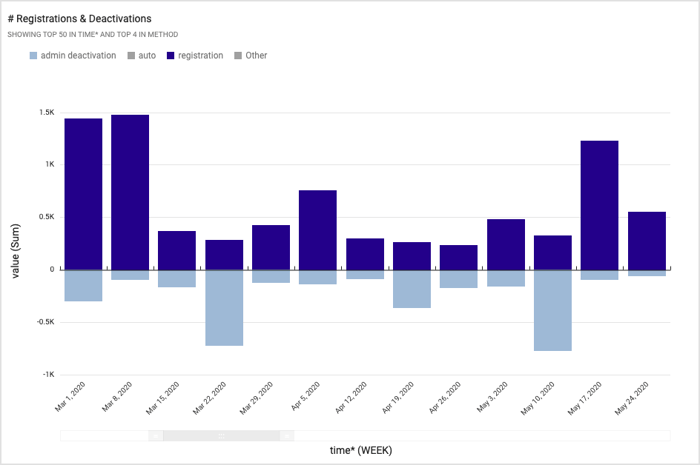Click the admin deactivation legend color swatch
700x465 pixels.
[36, 55]
